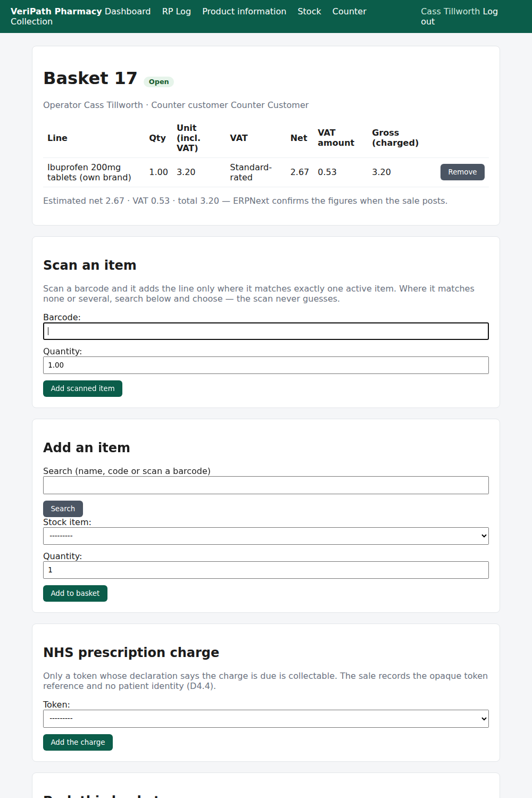Image resolution: width=532 pixels, height=798 pixels.
Task: Navigate to the Stock page
Action: pyautogui.click(x=309, y=11)
